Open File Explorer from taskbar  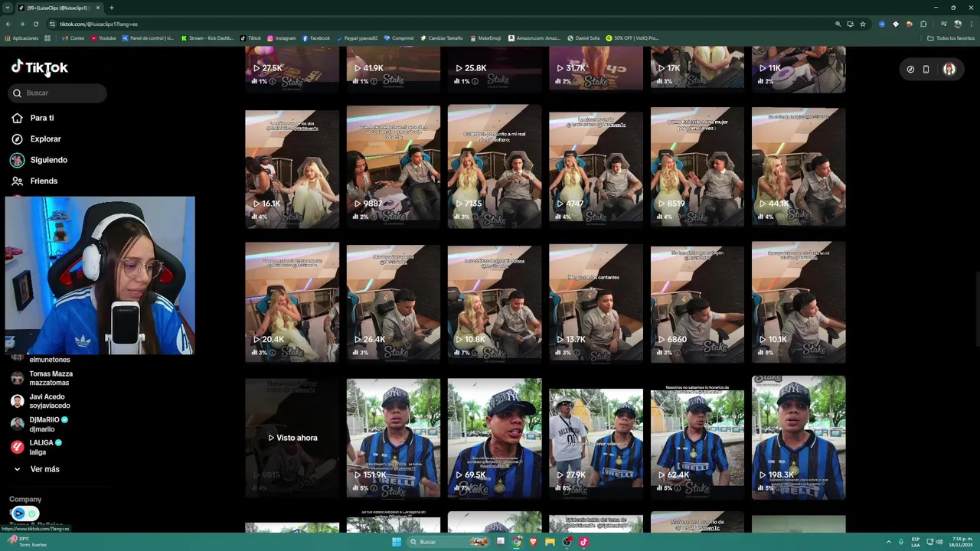click(550, 542)
